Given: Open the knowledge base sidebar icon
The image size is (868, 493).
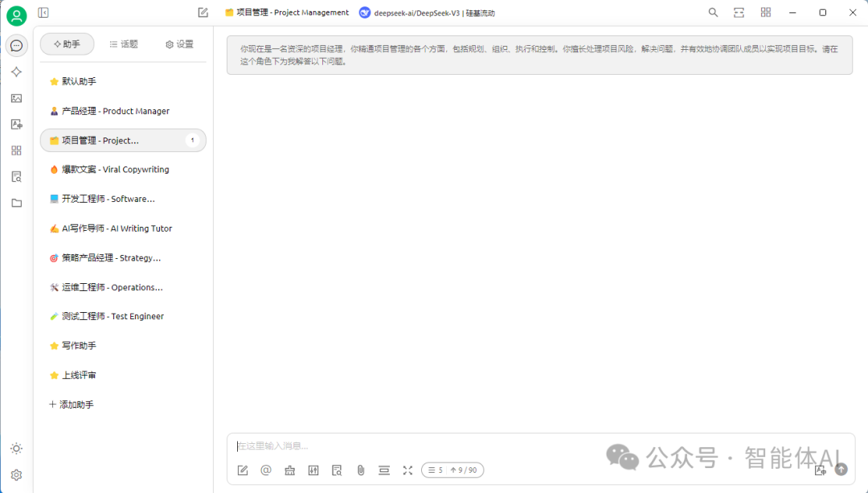Looking at the screenshot, I should point(17,177).
